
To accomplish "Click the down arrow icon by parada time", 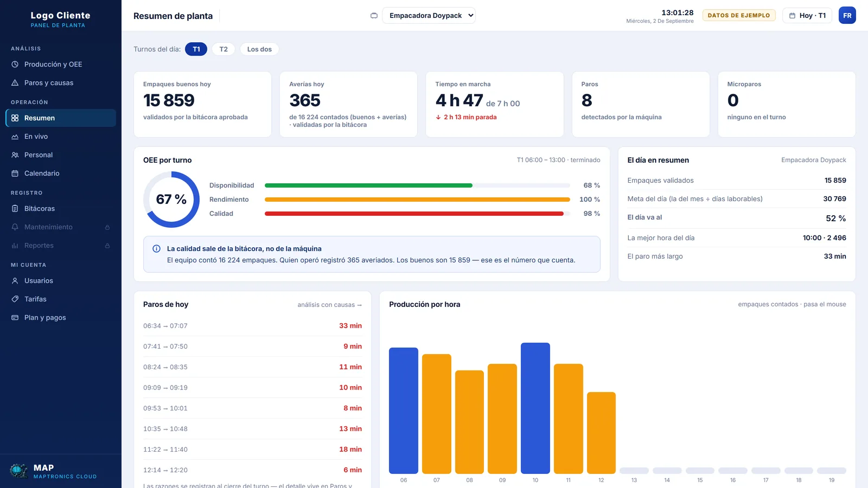I will [438, 117].
